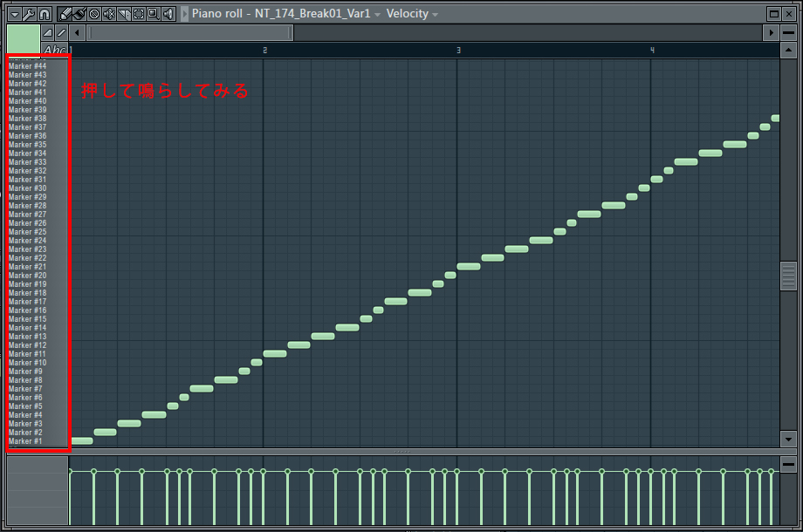Click the vertical scrollbar thumb
This screenshot has width=803, height=532.
click(x=789, y=276)
